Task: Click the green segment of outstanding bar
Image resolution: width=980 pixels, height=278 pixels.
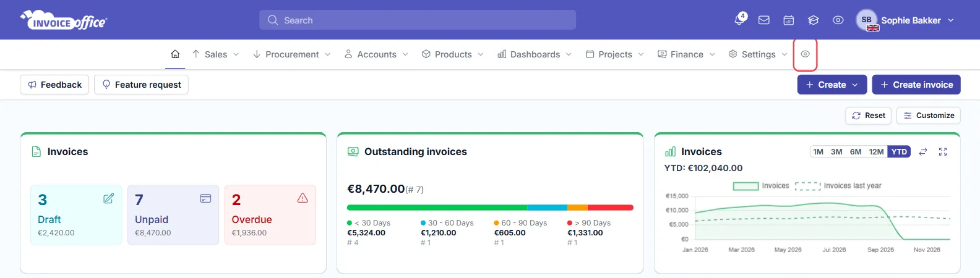Action: pyautogui.click(x=437, y=208)
